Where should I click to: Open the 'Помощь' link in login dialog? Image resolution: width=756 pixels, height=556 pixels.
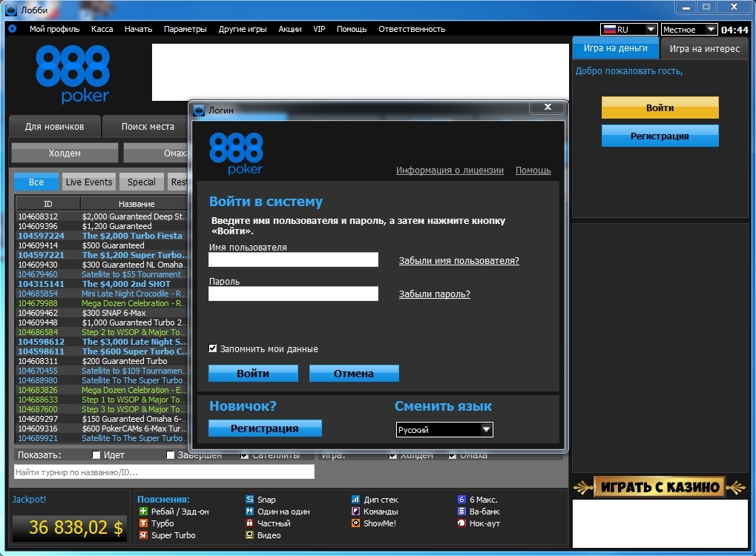pos(533,170)
